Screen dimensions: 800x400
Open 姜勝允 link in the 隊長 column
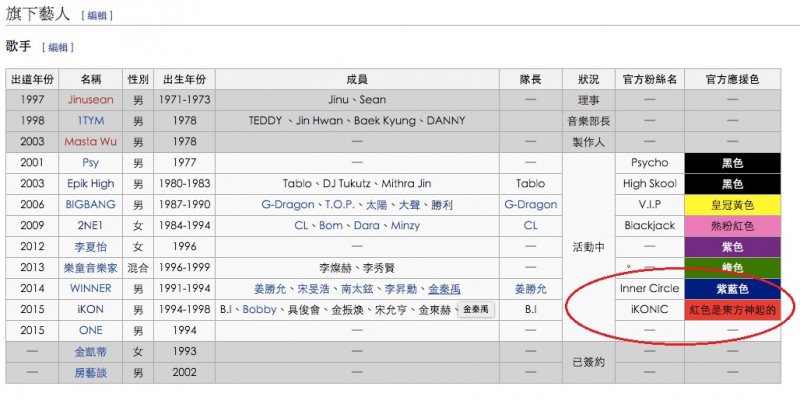click(x=531, y=289)
